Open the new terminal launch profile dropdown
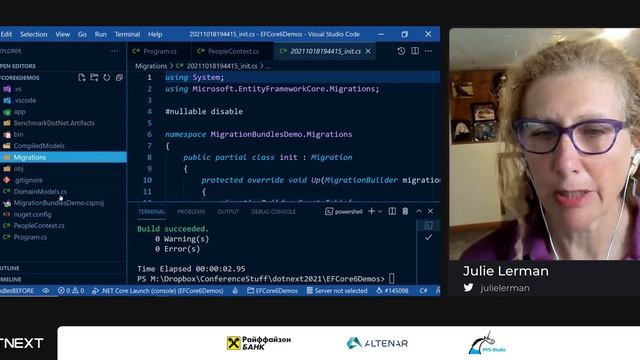640x360 pixels. (380, 211)
